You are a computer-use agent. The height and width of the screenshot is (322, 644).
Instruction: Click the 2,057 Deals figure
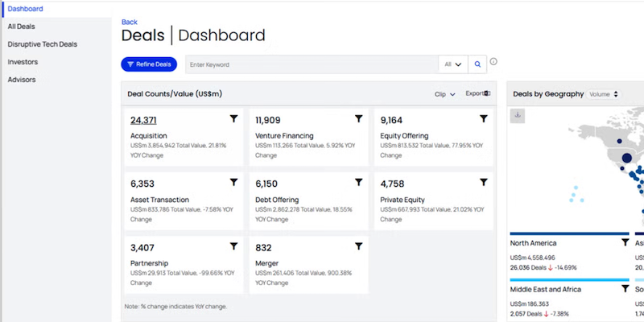[x=526, y=314]
